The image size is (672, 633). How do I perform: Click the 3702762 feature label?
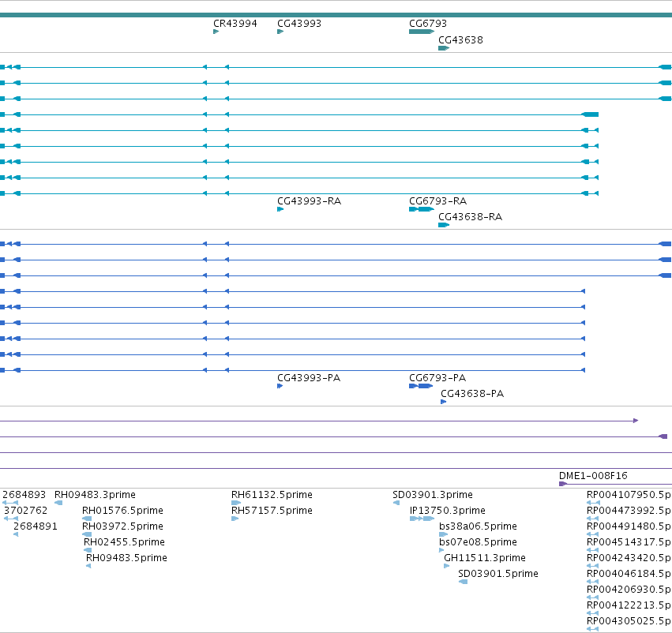[26, 511]
